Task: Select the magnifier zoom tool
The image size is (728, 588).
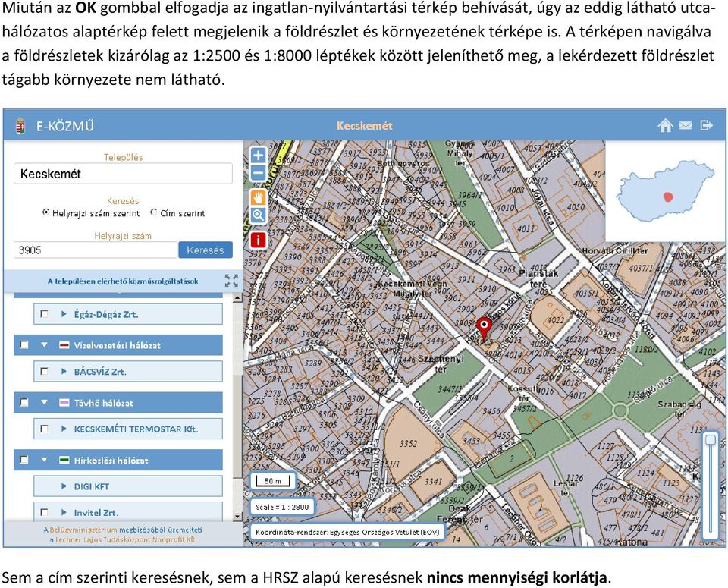Action: tap(258, 215)
